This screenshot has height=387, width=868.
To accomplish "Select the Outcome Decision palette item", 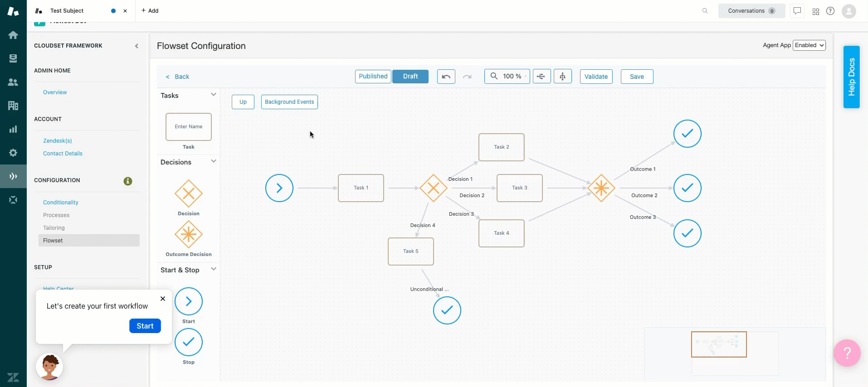I will pos(189,234).
